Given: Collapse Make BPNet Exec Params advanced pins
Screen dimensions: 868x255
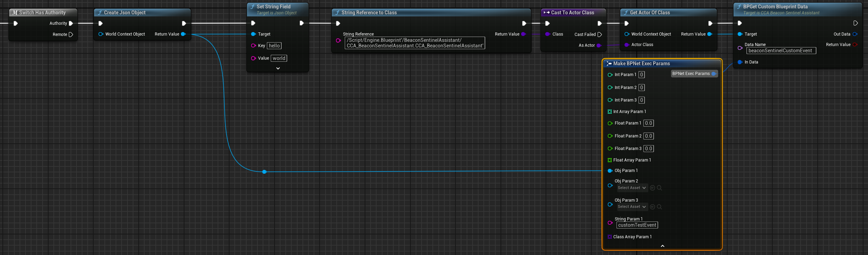Looking at the screenshot, I should pyautogui.click(x=663, y=246).
